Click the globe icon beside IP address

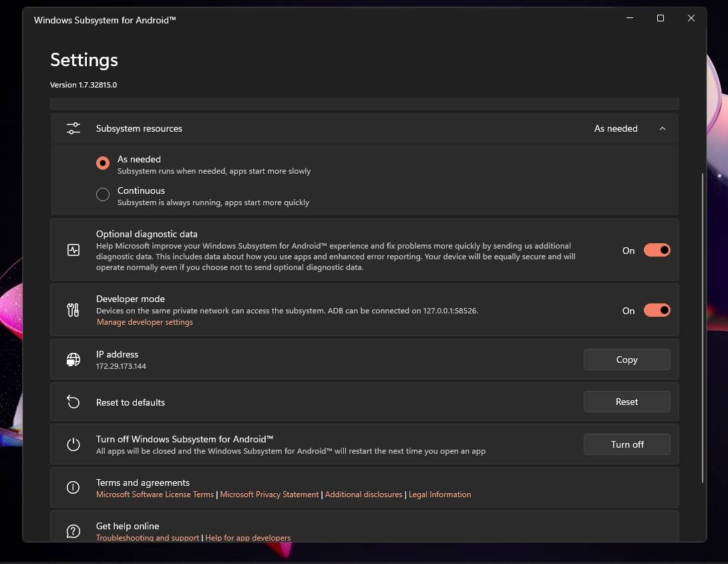[x=73, y=359]
